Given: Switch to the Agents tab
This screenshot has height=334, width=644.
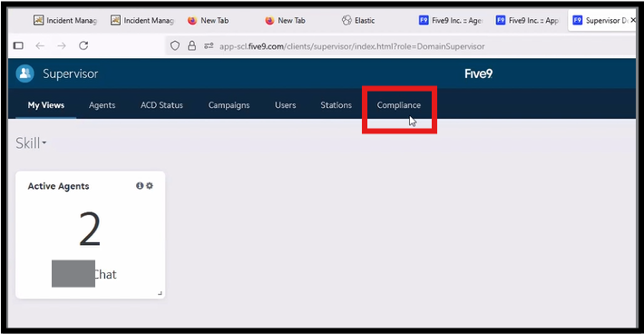Looking at the screenshot, I should [102, 105].
